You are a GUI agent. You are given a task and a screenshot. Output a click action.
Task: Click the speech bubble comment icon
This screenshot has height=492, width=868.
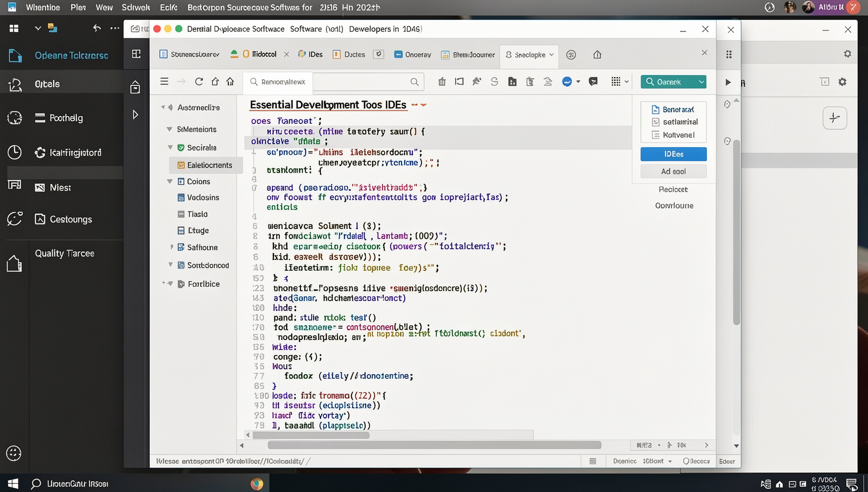(x=593, y=81)
